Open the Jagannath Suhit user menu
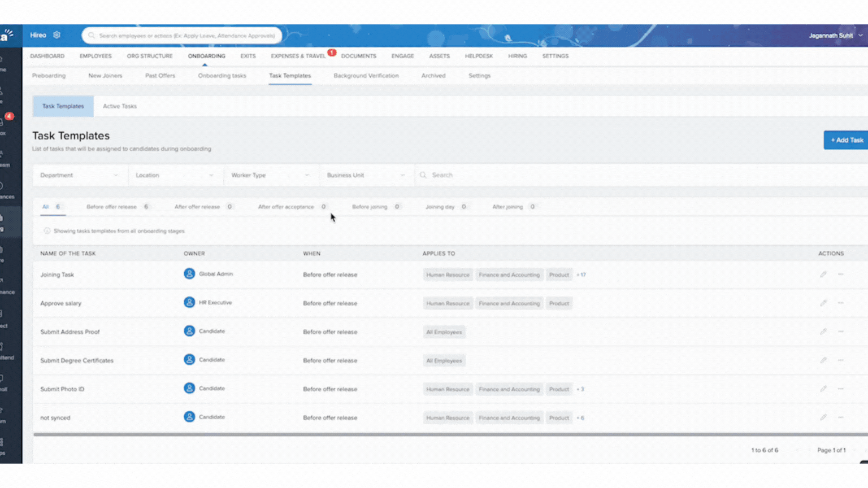Screen dimensions: 868x488 835,36
